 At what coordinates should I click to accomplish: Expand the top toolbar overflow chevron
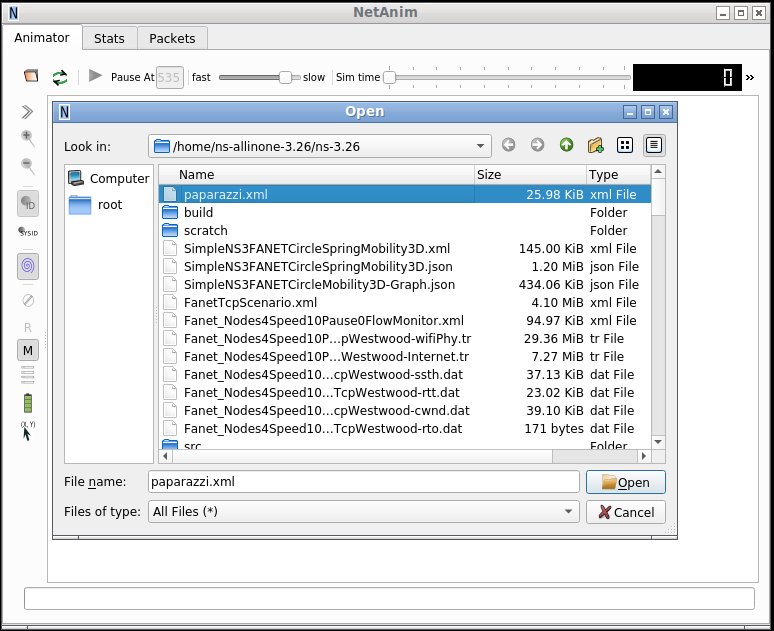point(750,78)
